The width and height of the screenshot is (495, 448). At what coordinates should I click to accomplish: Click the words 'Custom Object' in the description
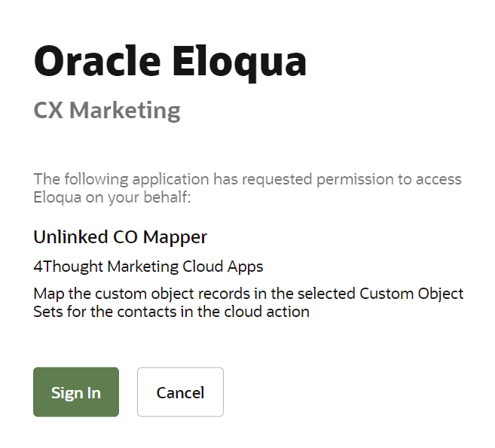[x=411, y=294]
